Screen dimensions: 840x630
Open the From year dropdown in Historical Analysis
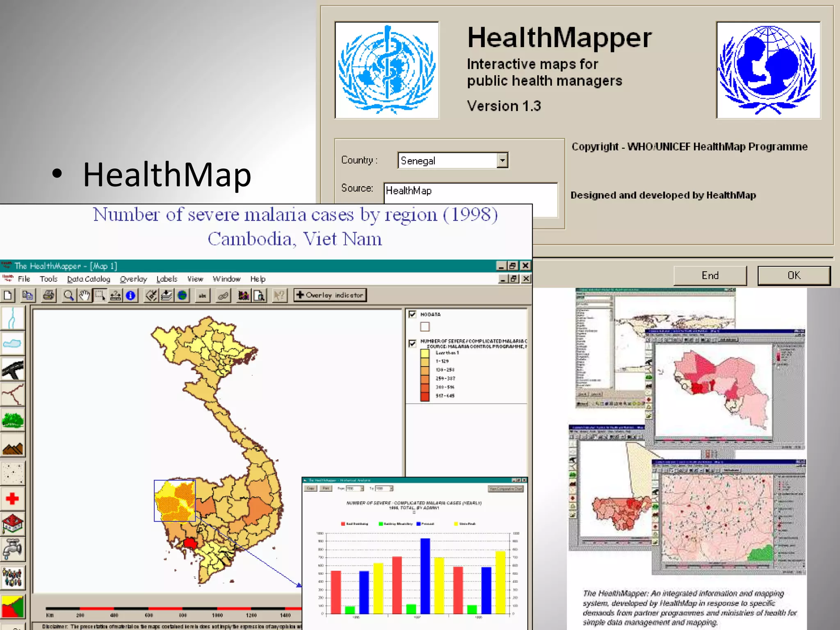pyautogui.click(x=362, y=488)
